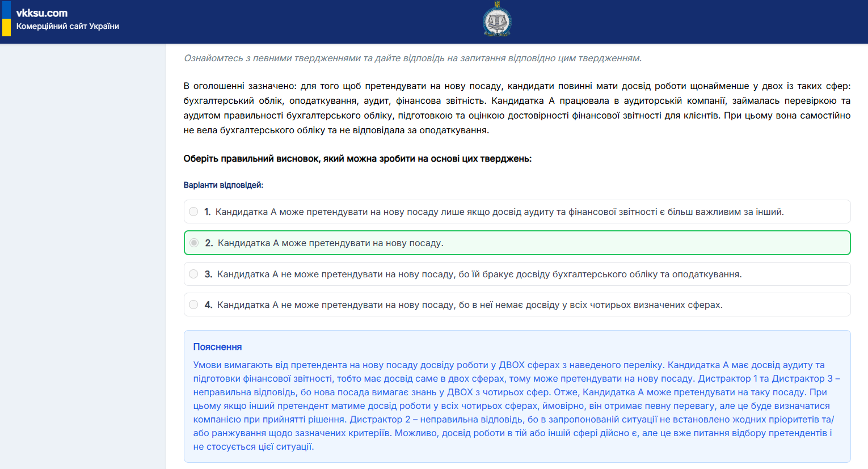Click the blue-yellow Ukrainian flag stripe
This screenshot has height=469, width=868.
coord(6,19)
